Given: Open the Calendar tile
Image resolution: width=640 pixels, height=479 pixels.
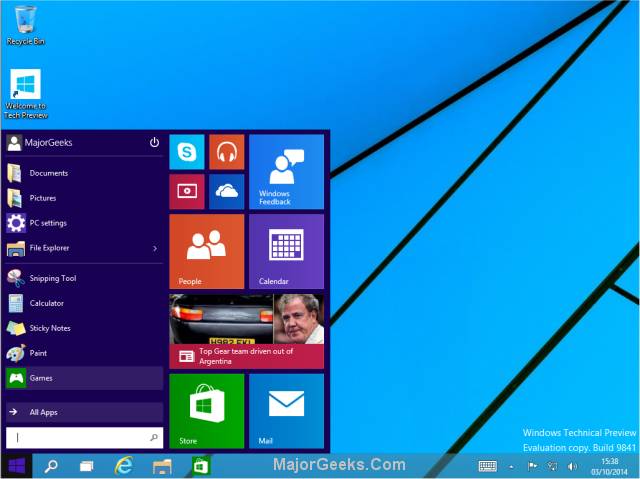Looking at the screenshot, I should pyautogui.click(x=287, y=251).
